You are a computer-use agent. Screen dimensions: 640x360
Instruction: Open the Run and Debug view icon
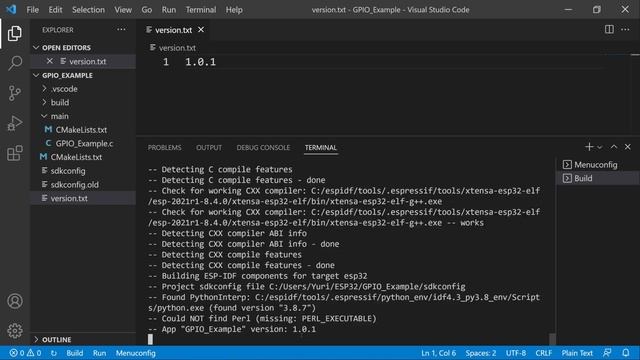pyautogui.click(x=15, y=123)
